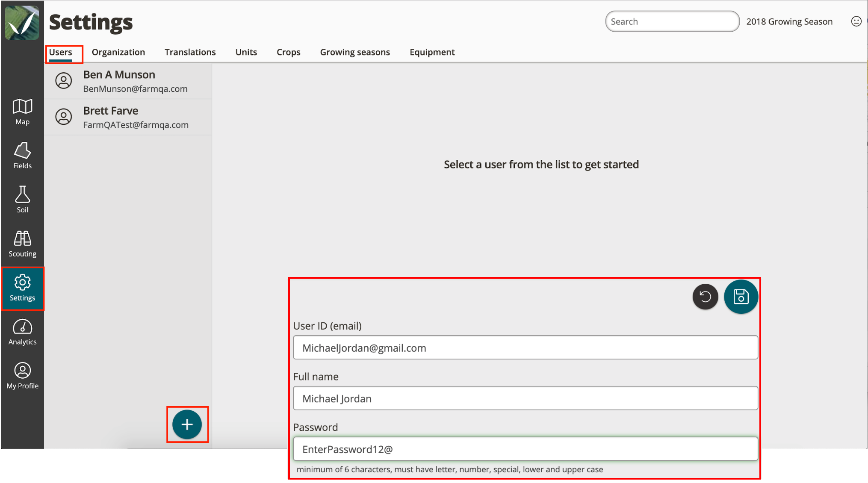Image resolution: width=868 pixels, height=483 pixels.
Task: Open My Profile in sidebar
Action: [22, 376]
